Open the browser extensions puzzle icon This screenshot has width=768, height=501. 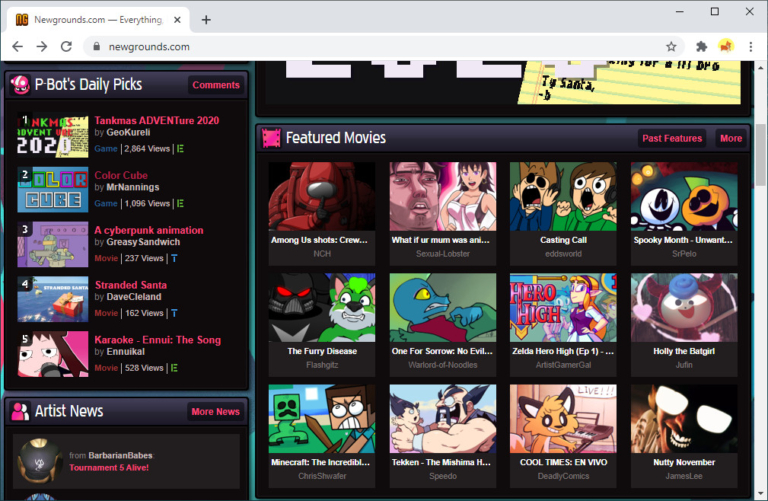(701, 46)
